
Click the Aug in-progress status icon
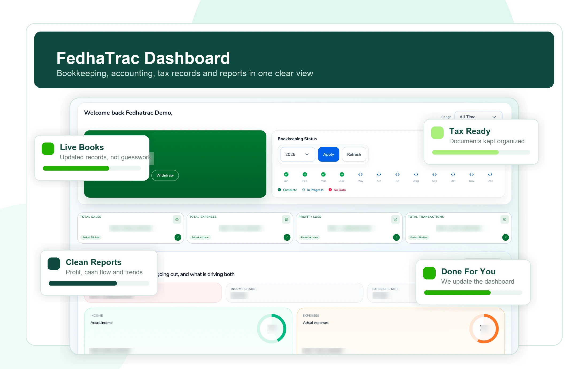(x=416, y=174)
